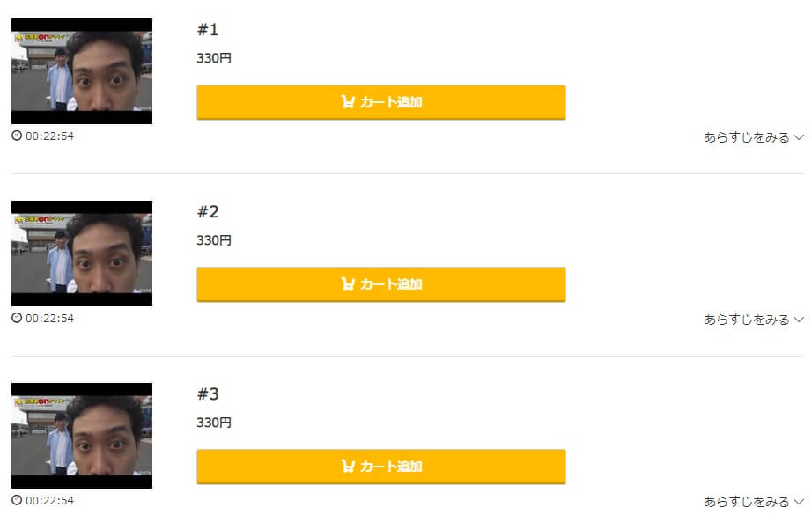
Task: Click cart icon in episode #1 button
Action: pyautogui.click(x=348, y=101)
